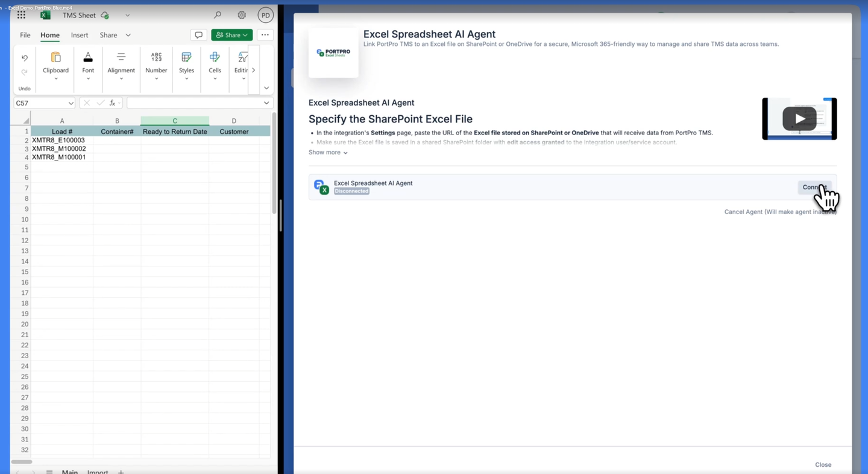Click the Excel logo icon in header
Screen dimensions: 868x474
[x=45, y=15]
